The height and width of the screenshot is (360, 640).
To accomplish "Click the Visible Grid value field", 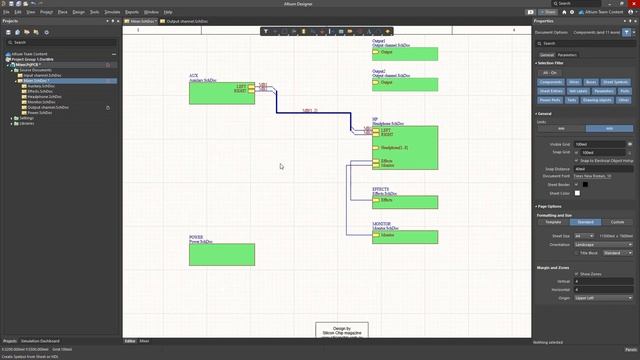I will pos(600,144).
